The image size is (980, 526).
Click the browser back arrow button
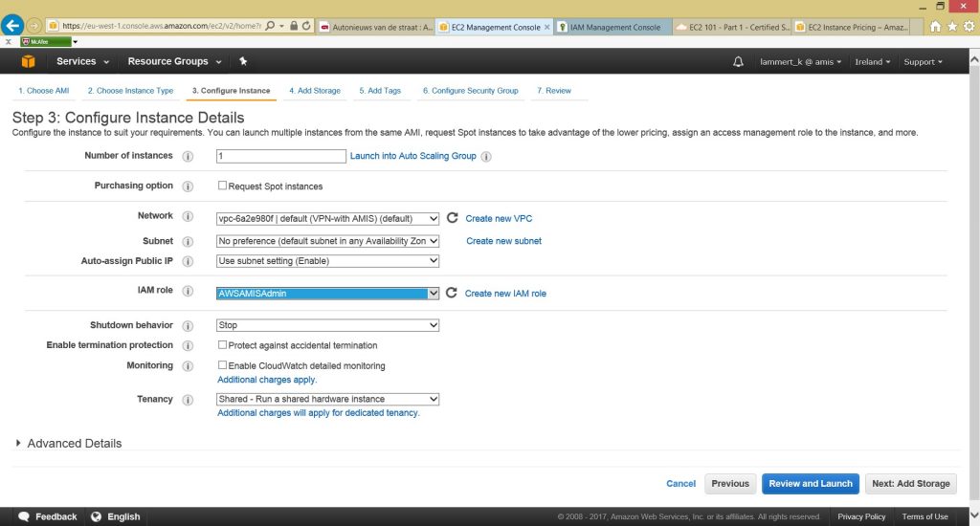13,26
